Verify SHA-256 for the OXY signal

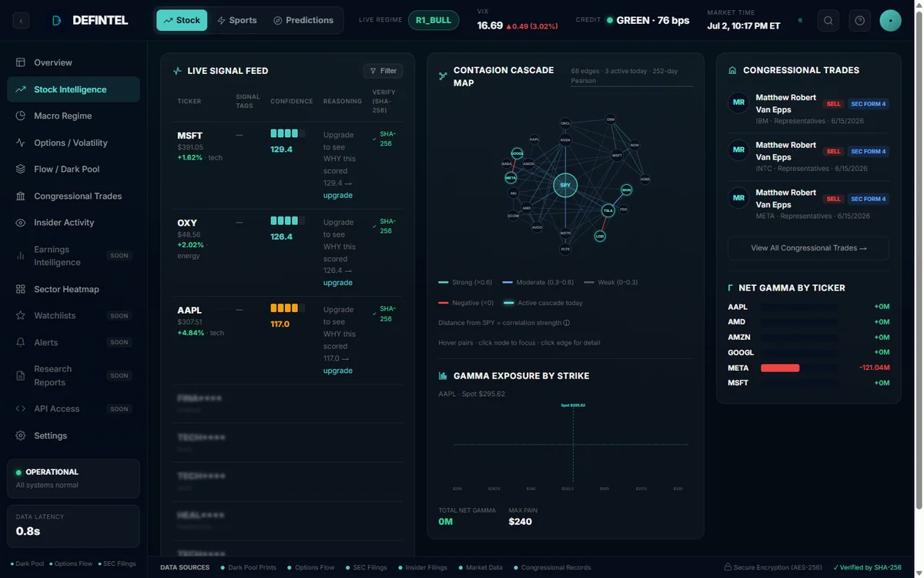coord(385,226)
